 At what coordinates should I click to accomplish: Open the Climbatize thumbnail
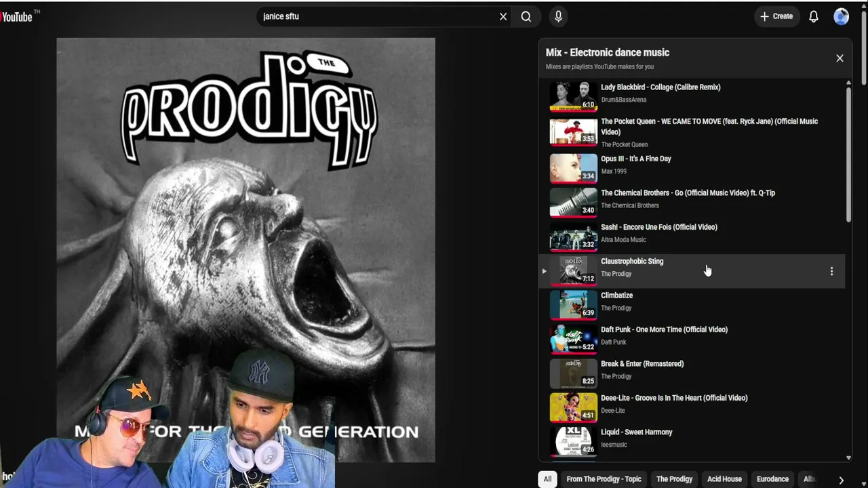573,305
